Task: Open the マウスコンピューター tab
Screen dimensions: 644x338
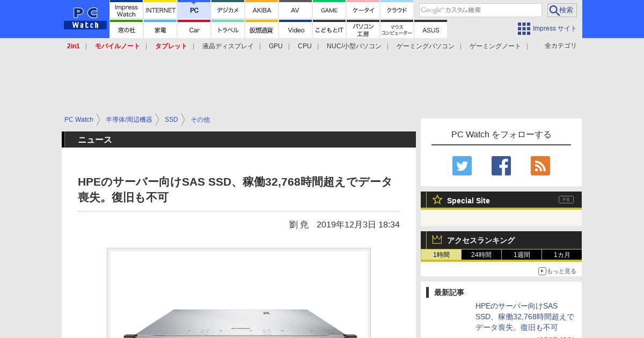Action: (x=397, y=29)
